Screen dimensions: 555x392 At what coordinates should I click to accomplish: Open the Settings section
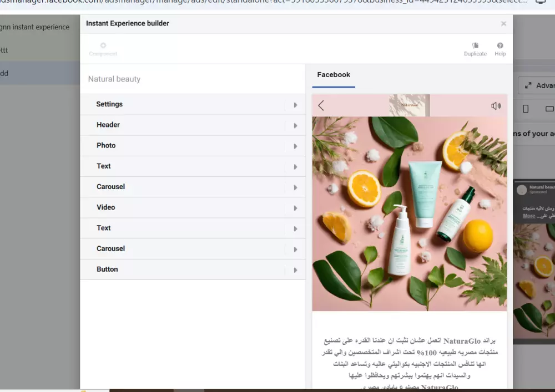click(x=193, y=104)
